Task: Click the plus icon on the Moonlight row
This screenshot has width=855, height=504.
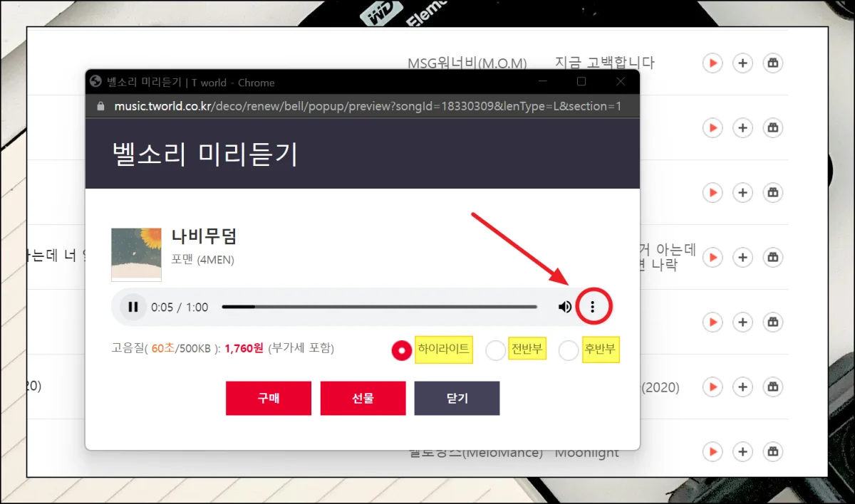Action: coord(742,451)
